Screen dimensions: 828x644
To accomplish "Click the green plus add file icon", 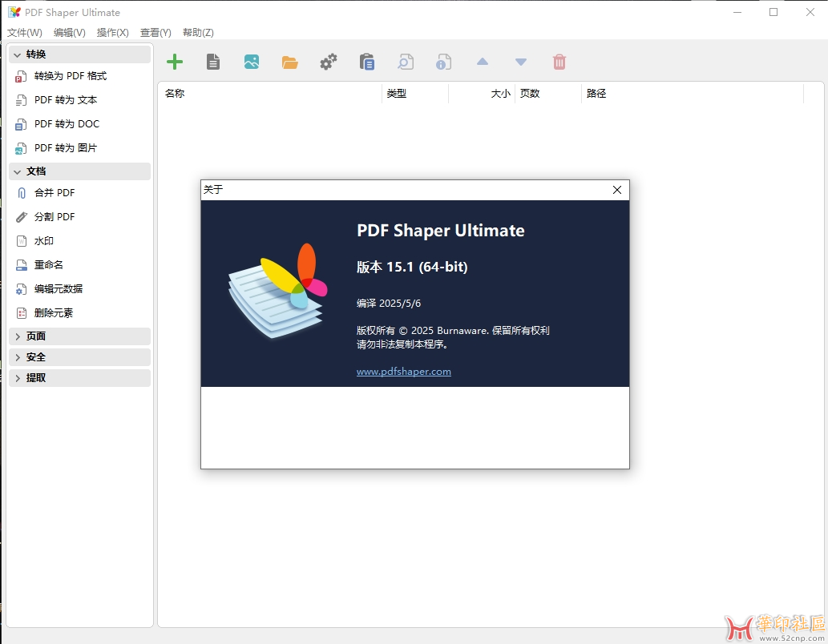I will coord(174,62).
